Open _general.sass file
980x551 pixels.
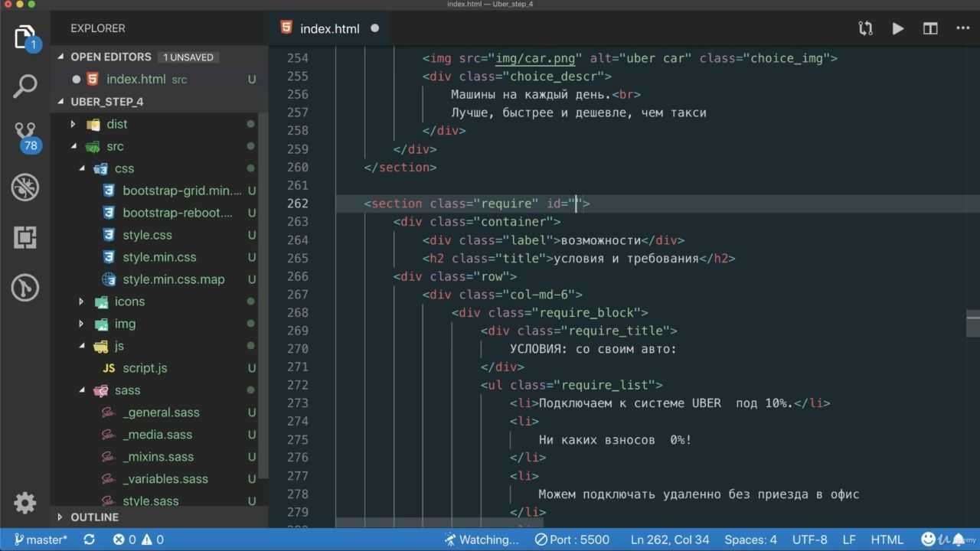point(161,412)
